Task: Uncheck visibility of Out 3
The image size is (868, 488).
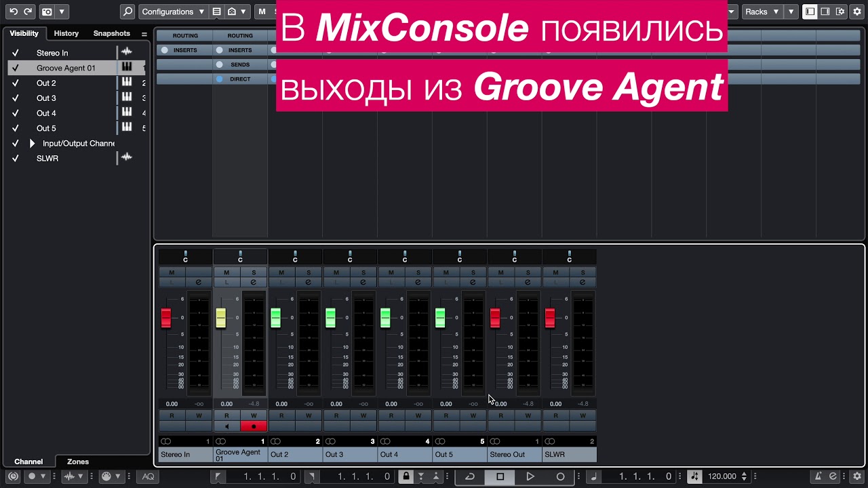Action: pos(15,98)
